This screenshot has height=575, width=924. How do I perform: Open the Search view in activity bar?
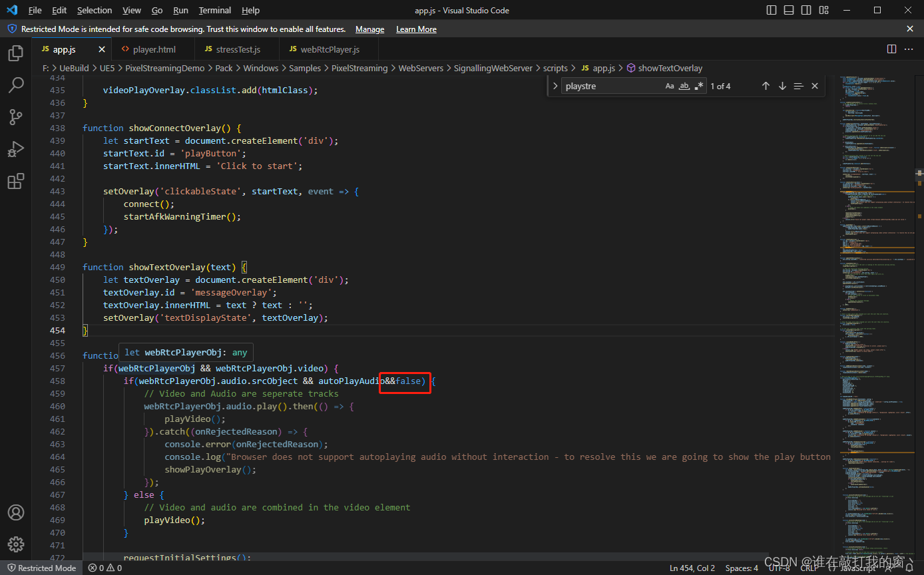point(16,85)
